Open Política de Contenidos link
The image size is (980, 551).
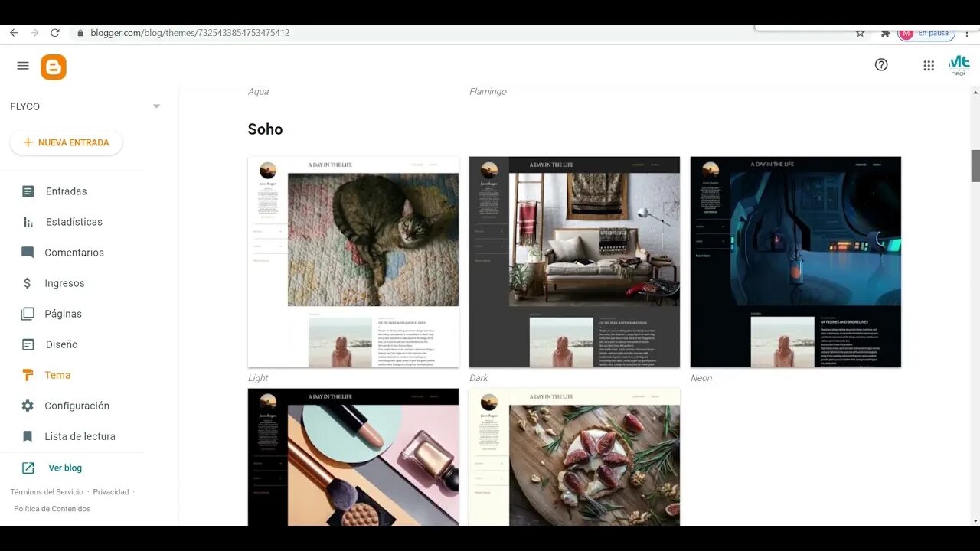[52, 509]
